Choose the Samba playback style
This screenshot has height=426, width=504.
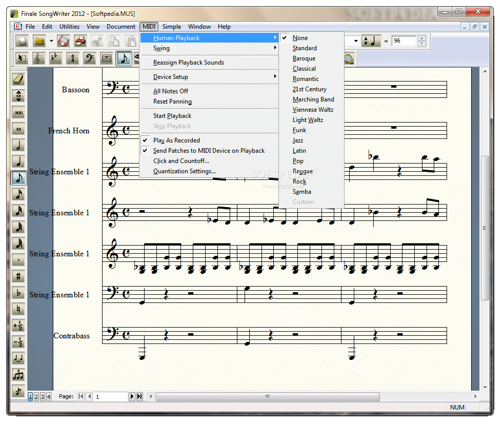pos(311,192)
